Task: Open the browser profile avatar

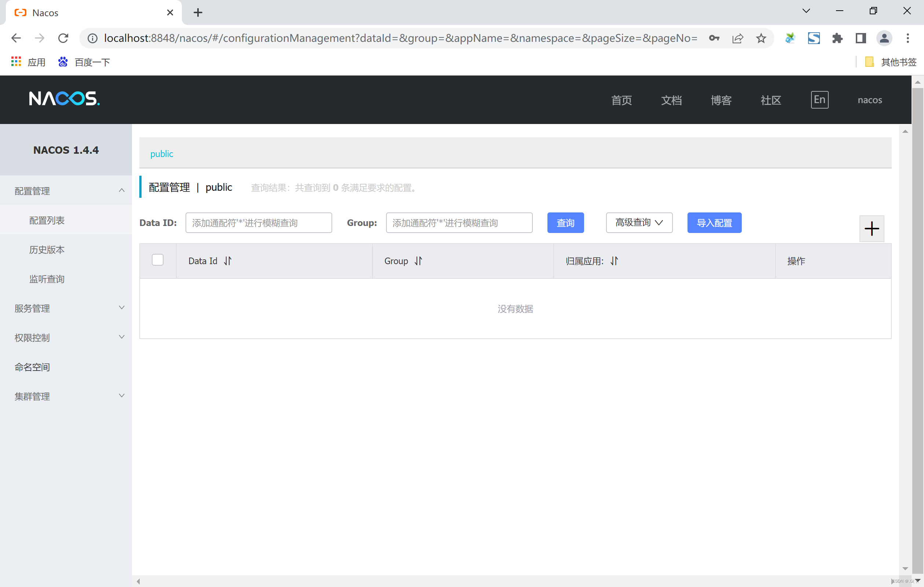Action: [884, 38]
